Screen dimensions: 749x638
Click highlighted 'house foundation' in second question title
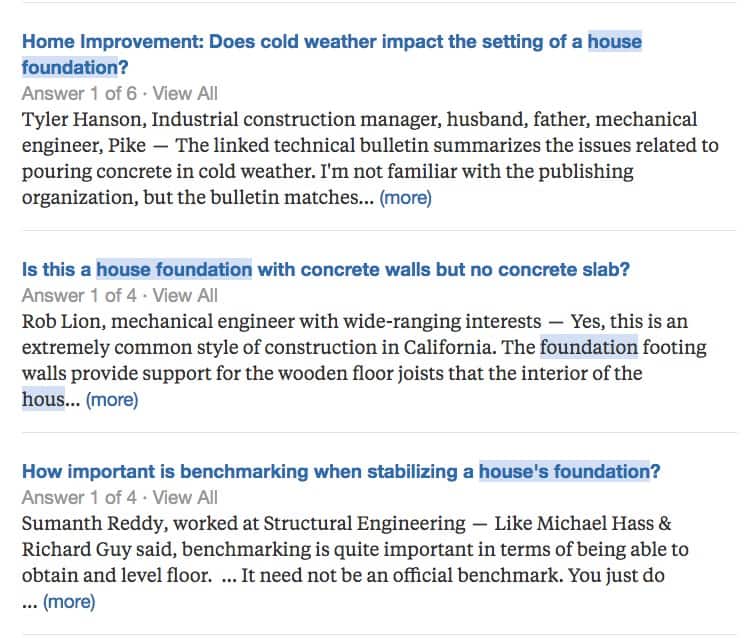point(174,270)
